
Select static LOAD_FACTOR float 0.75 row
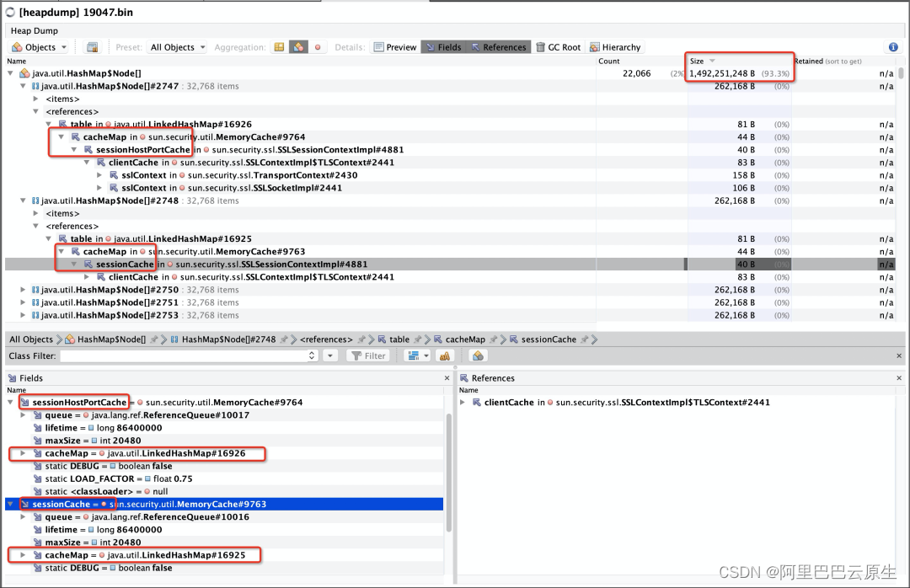224,478
